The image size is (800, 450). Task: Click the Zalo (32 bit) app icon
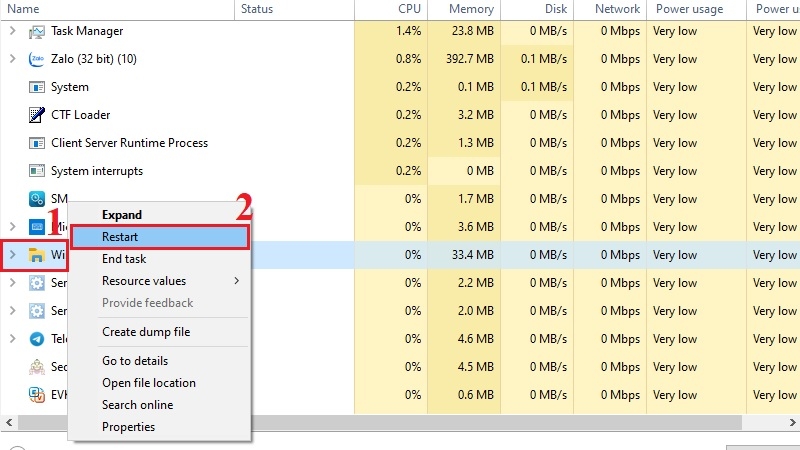[37, 59]
